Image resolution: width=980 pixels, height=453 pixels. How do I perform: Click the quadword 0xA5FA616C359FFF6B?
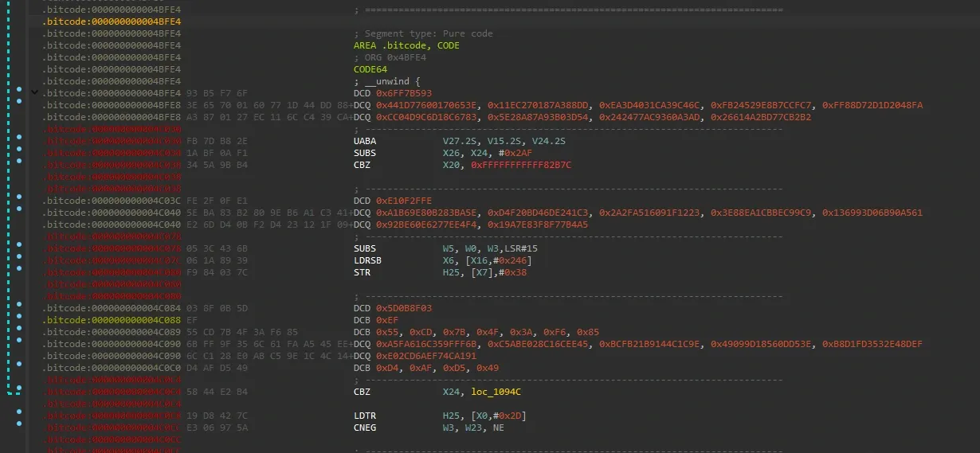[426, 344]
